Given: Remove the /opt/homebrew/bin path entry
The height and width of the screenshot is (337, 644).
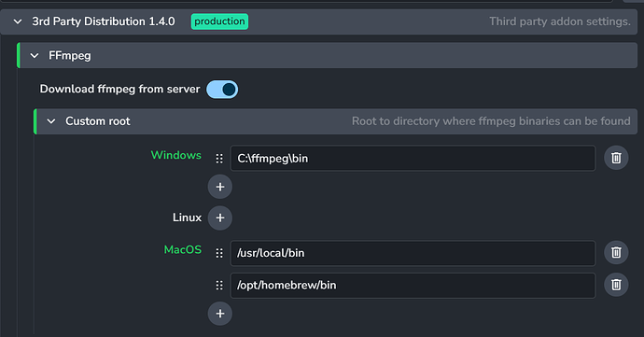Looking at the screenshot, I should click(616, 285).
